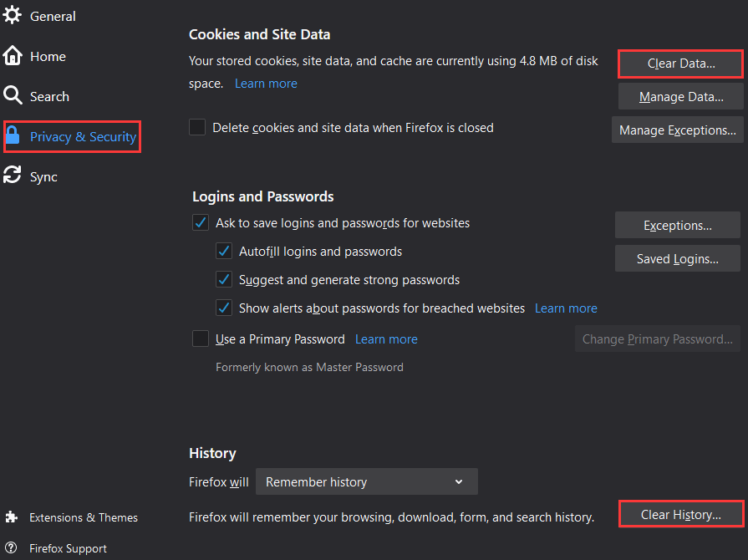Screen dimensions: 748x560
Task: Click the Privacy & Security lock icon
Action: coord(13,135)
